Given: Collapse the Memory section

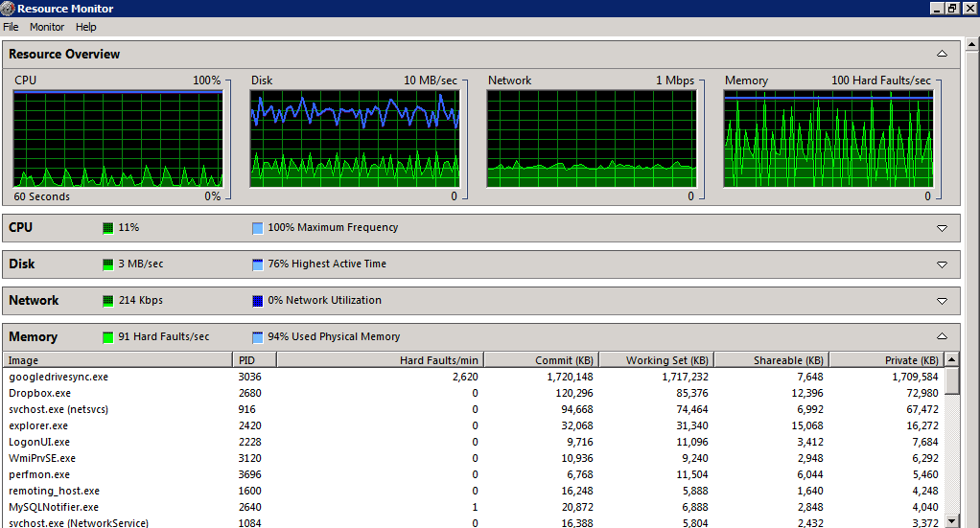Looking at the screenshot, I should click(x=942, y=337).
